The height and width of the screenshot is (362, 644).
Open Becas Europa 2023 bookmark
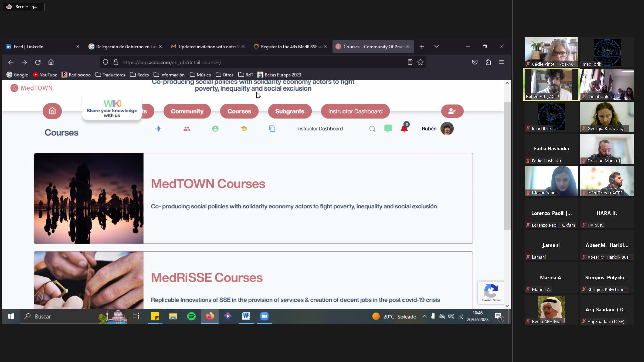coord(279,75)
